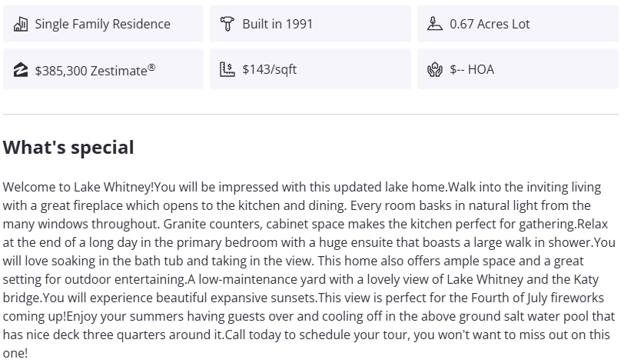Select the 0.67 Acres Lot text
Image resolution: width=644 pixels, height=363 pixels.
[x=490, y=24]
